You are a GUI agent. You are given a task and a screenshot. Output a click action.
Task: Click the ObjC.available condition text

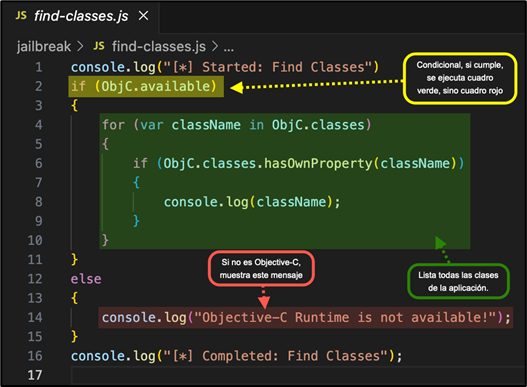tap(155, 86)
